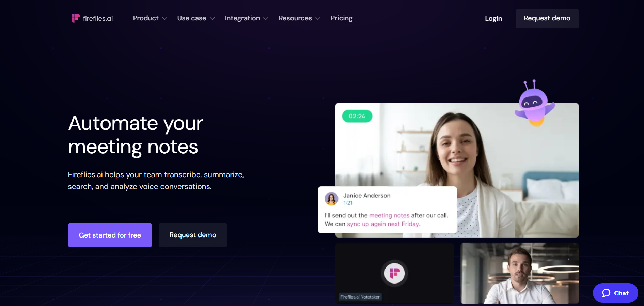Select the 1:21 timestamp in transcript
644x306 pixels.
(348, 203)
